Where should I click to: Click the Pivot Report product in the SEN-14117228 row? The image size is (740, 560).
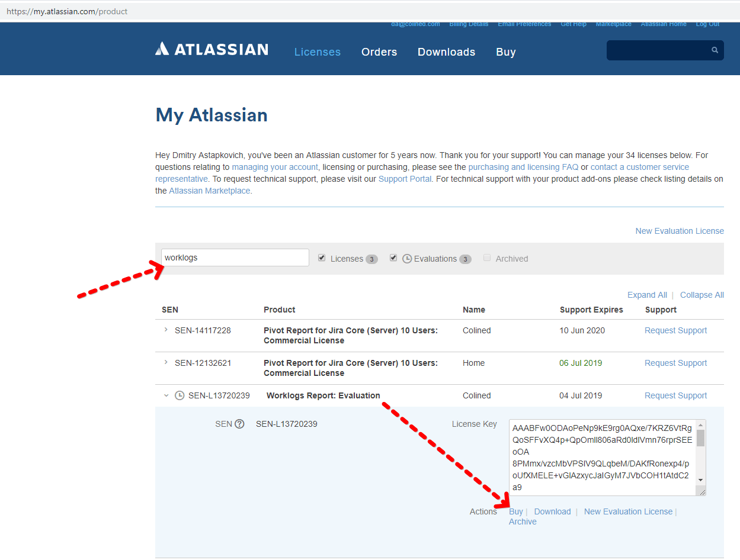[351, 336]
